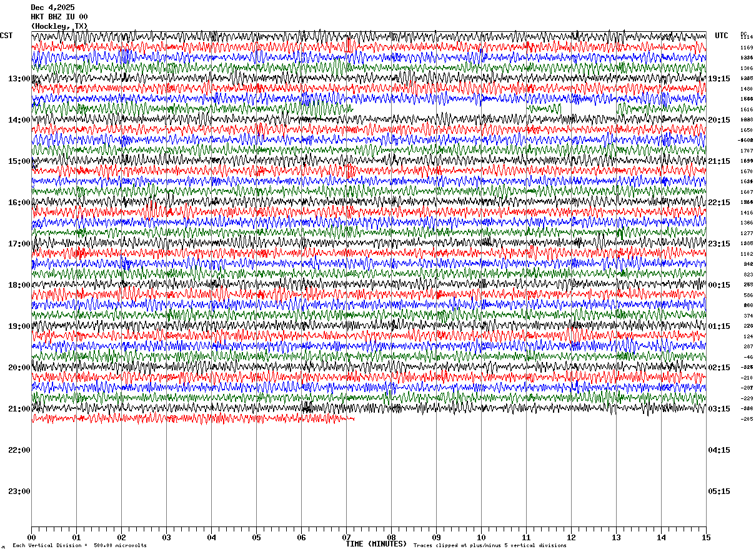Click the UTC timezone label
This screenshot has height=554, width=756.
point(722,36)
